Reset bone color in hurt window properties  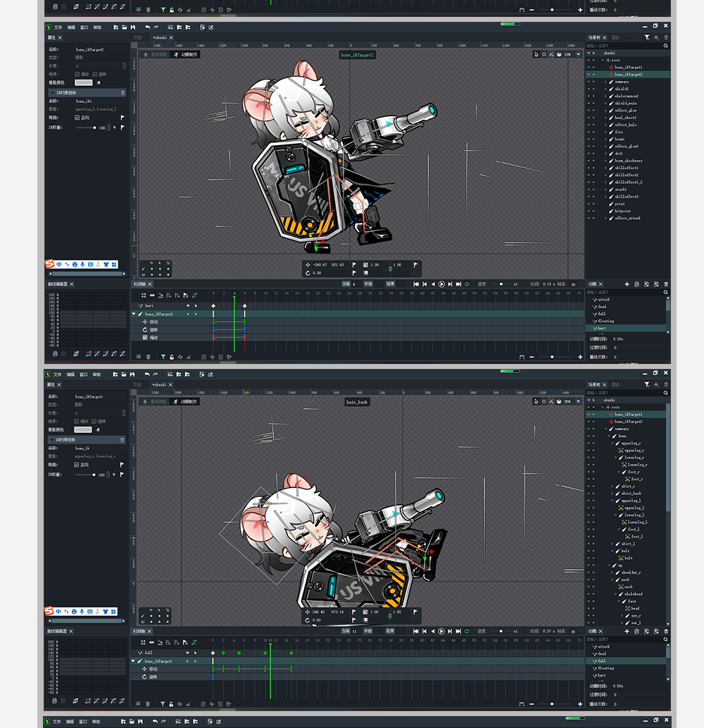(x=99, y=82)
